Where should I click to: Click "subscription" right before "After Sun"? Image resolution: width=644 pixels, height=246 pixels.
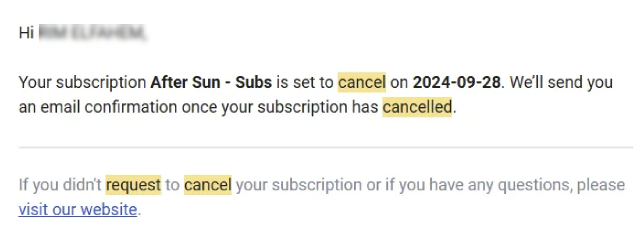pos(101,82)
